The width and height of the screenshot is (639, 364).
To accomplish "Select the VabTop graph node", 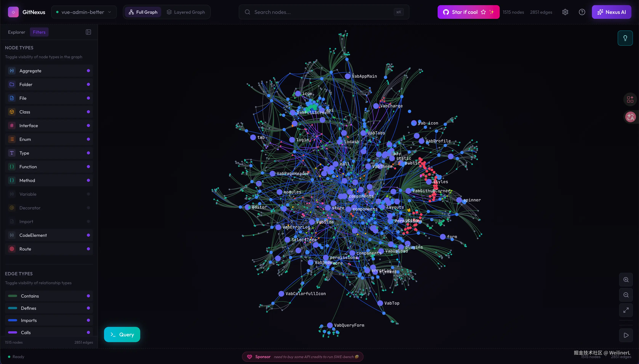I will [x=380, y=303].
